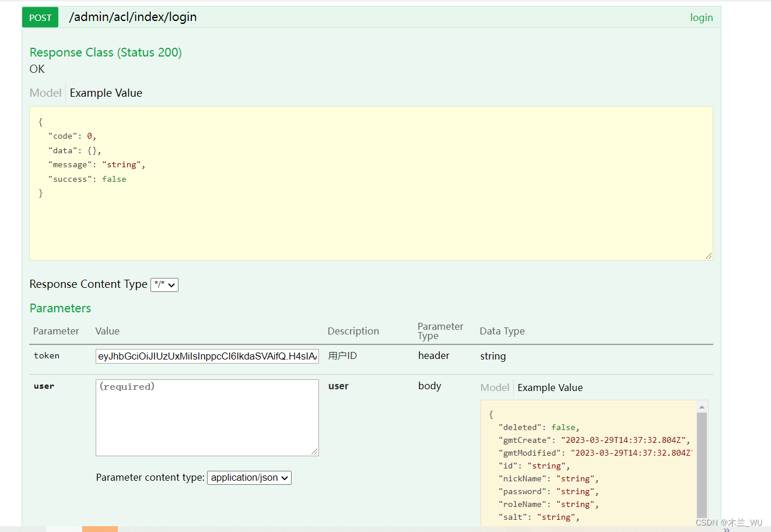Click the "header" parameter type cell
Viewport: 771px width, 532px height.
point(434,355)
